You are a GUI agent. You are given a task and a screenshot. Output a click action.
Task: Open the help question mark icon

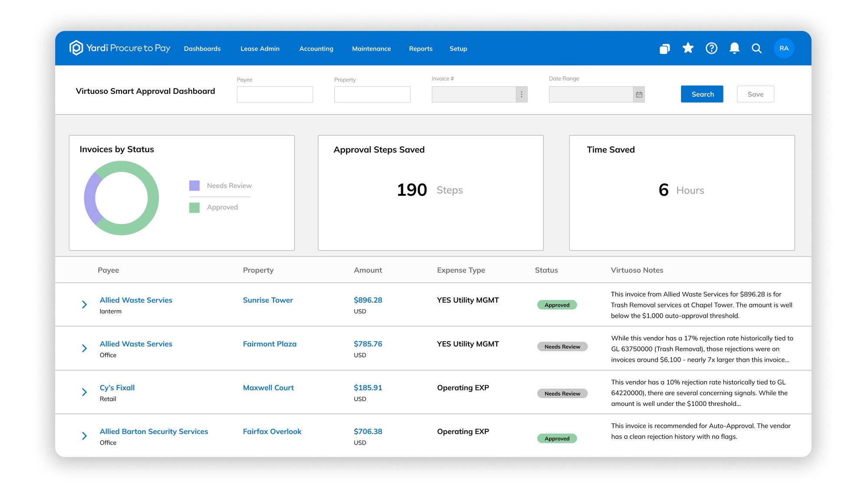(x=711, y=48)
